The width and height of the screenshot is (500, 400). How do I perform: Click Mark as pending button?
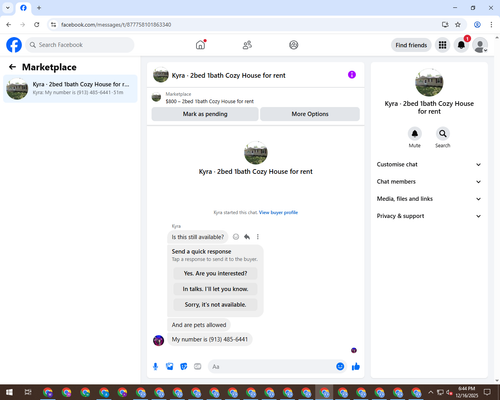(205, 114)
